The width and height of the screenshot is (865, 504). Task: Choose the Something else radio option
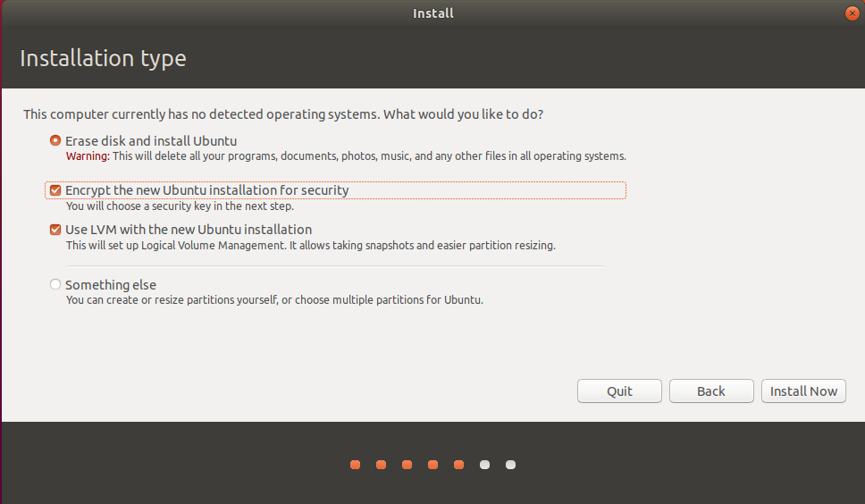coord(55,284)
